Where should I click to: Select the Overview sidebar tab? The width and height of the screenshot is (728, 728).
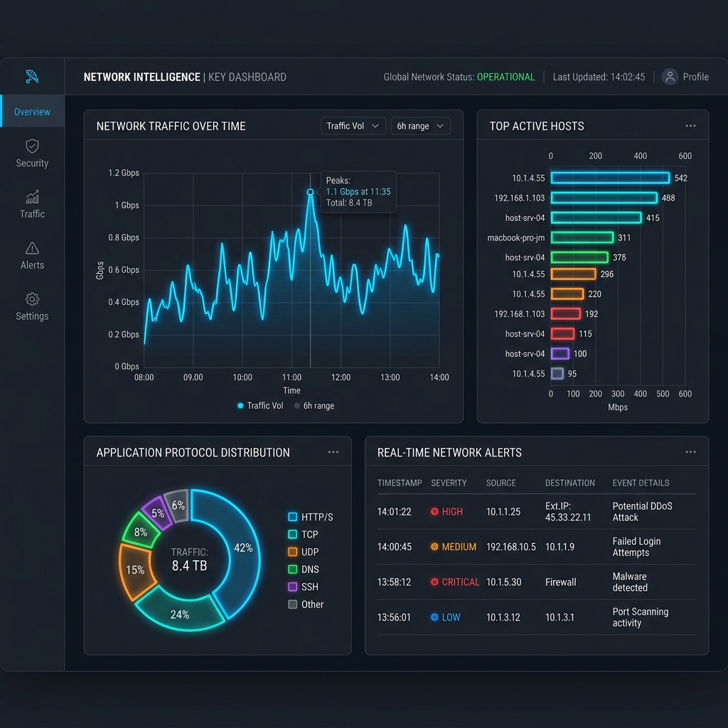coord(32,112)
